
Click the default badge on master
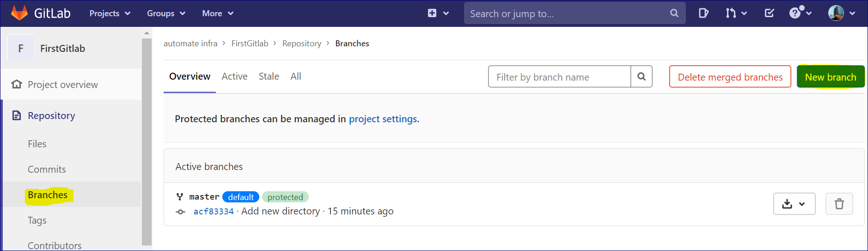pos(241,197)
